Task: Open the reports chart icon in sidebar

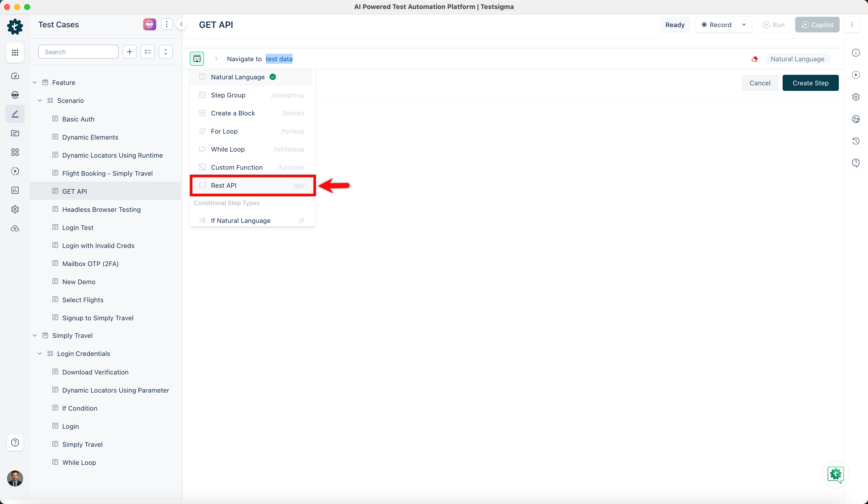Action: tap(15, 190)
